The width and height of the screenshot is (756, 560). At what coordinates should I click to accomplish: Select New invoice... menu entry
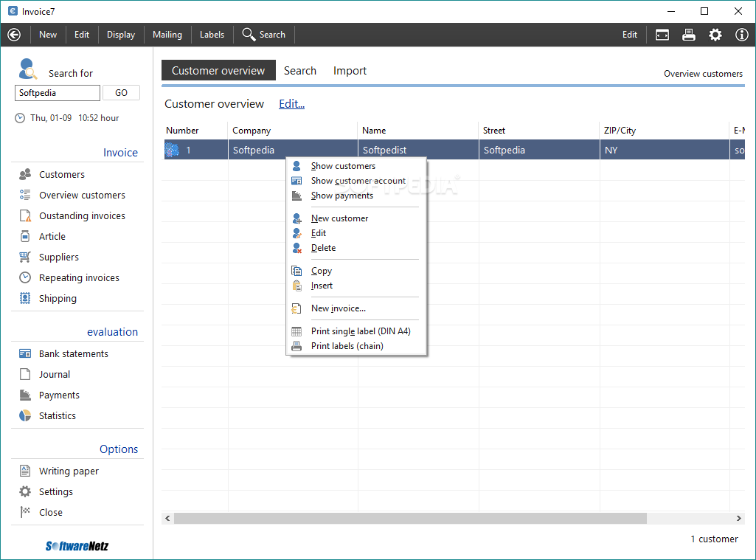(356, 308)
